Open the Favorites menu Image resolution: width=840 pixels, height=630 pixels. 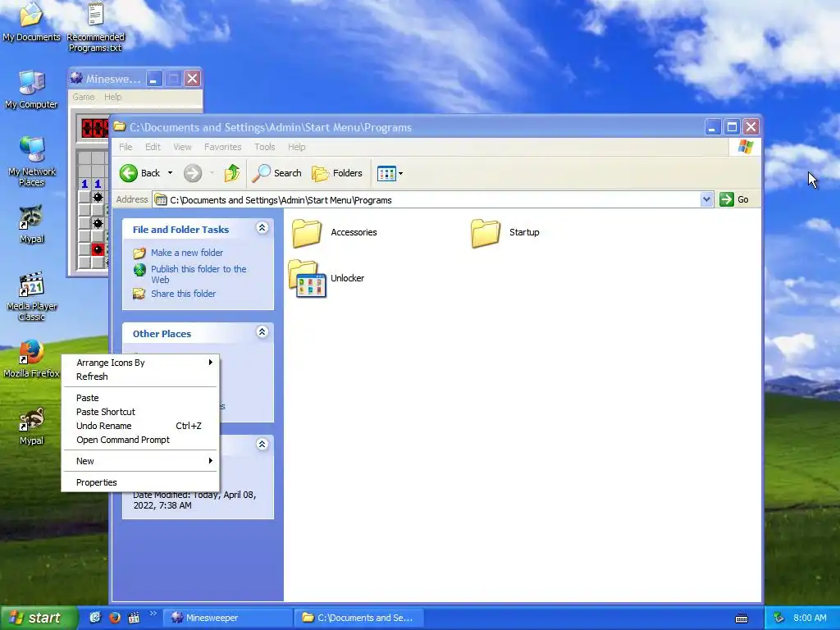223,147
